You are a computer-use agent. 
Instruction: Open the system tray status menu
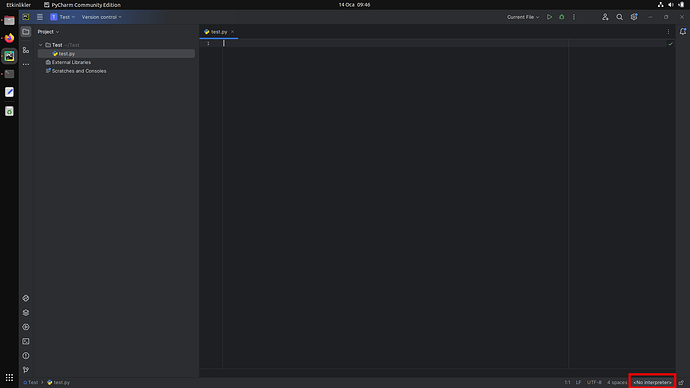point(671,5)
